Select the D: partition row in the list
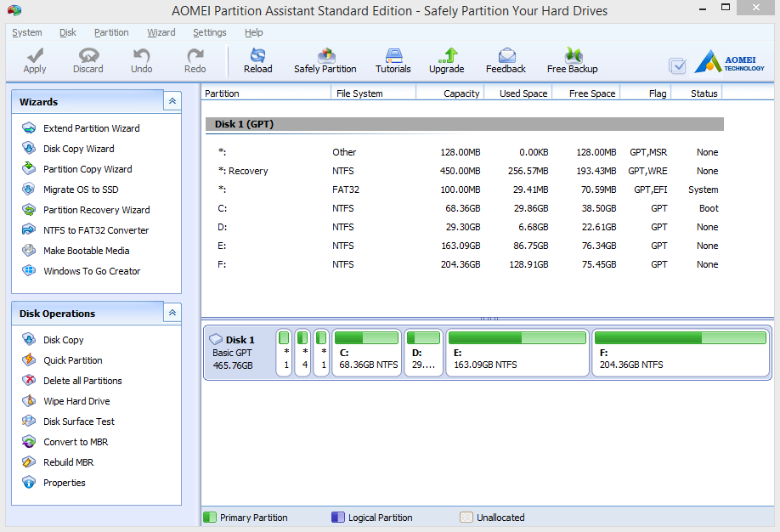 465,227
